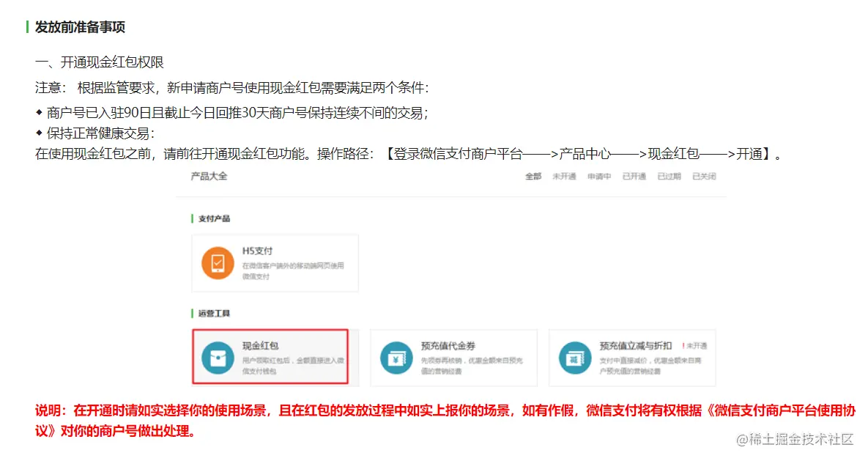Click the red 说明 notice paragraph
The height and width of the screenshot is (461, 868).
(445, 421)
